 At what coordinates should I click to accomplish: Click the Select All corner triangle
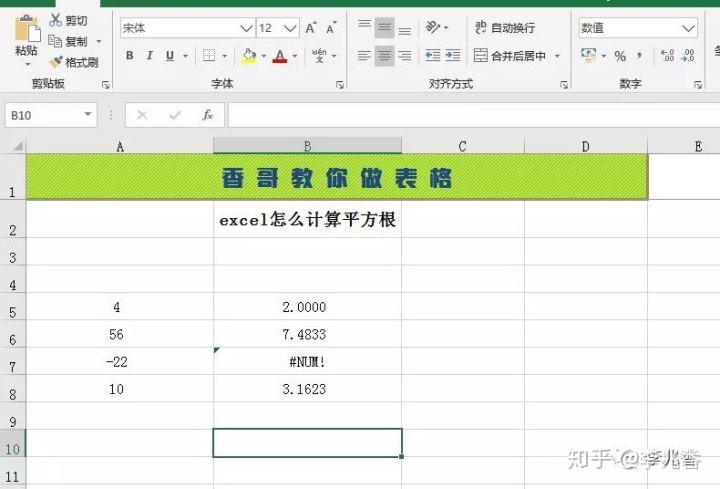pos(17,146)
